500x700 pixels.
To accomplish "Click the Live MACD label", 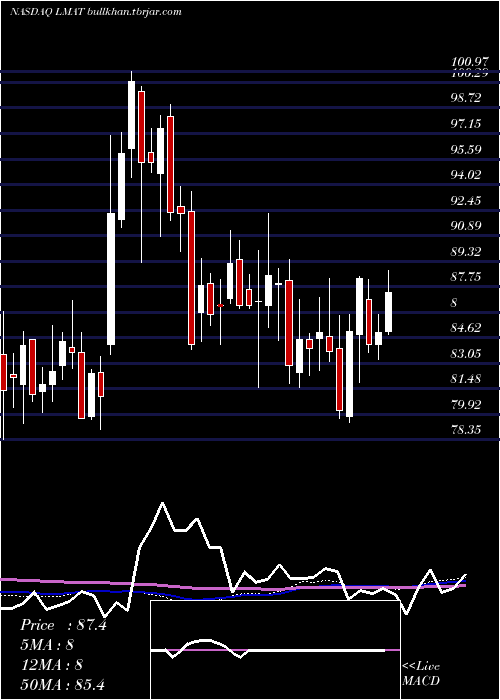I will (x=421, y=674).
